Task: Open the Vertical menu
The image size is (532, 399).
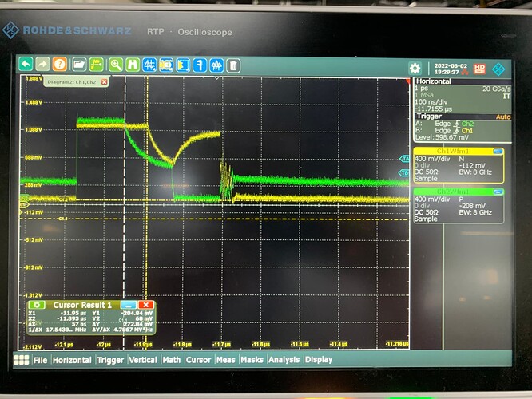Action: 143,360
